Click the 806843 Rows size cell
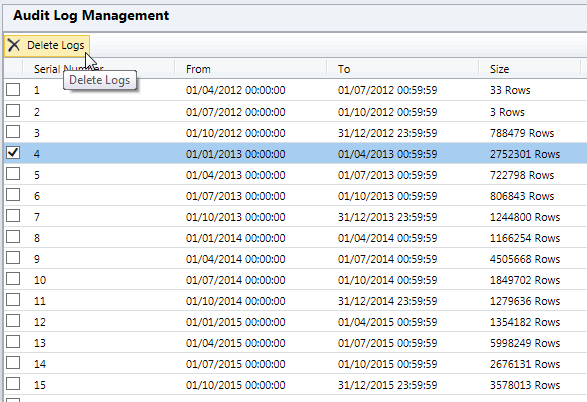The image size is (587, 402). point(522,196)
